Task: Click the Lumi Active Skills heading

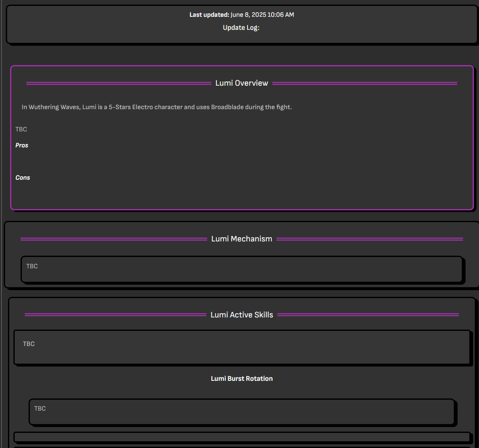Action: pyautogui.click(x=242, y=314)
